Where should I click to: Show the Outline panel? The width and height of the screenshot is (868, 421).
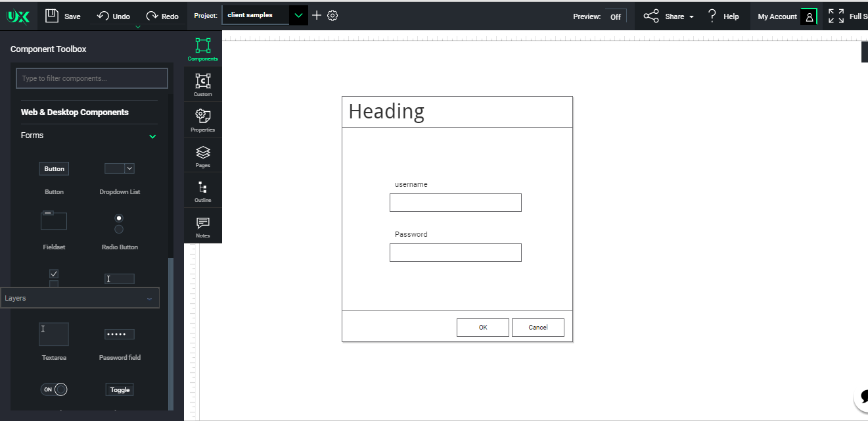tap(202, 190)
